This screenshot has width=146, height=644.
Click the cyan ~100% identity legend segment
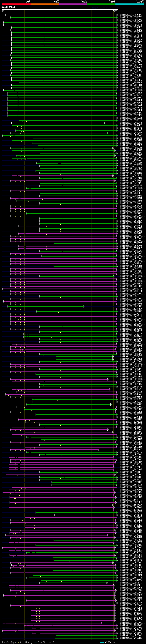pyautogui.click(x=130, y=4)
